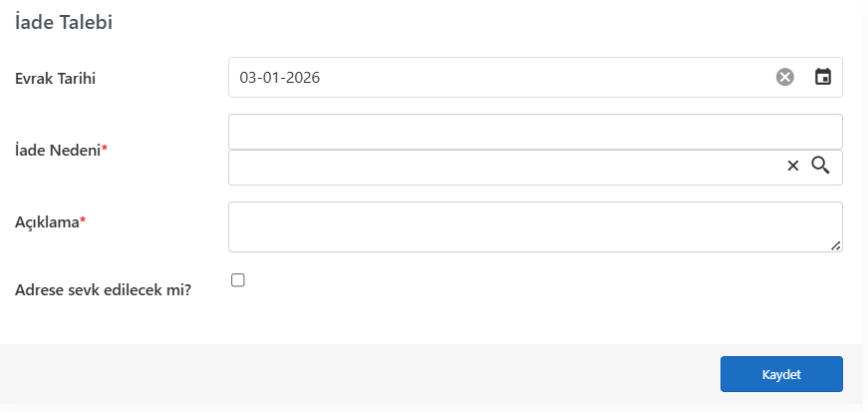Click the Evrak Tarihi label
The width and height of the screenshot is (868, 412).
56,79
